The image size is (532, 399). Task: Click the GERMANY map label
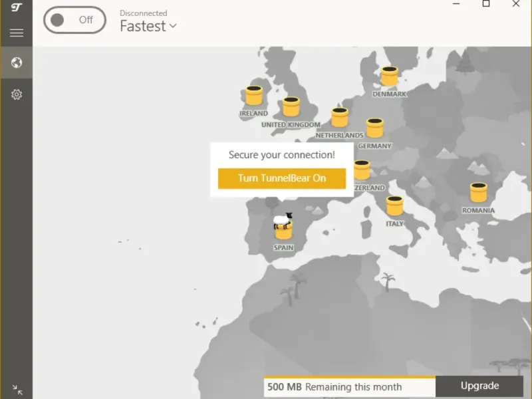[x=375, y=146]
